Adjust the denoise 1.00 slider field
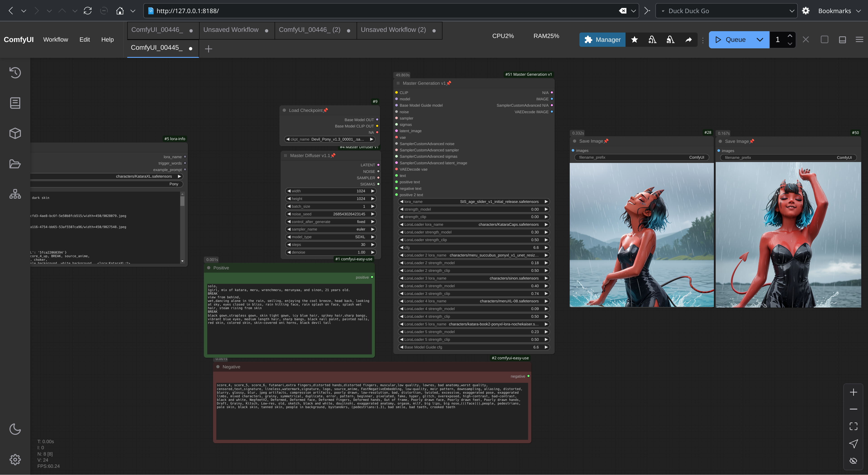The width and height of the screenshot is (868, 475). [331, 252]
